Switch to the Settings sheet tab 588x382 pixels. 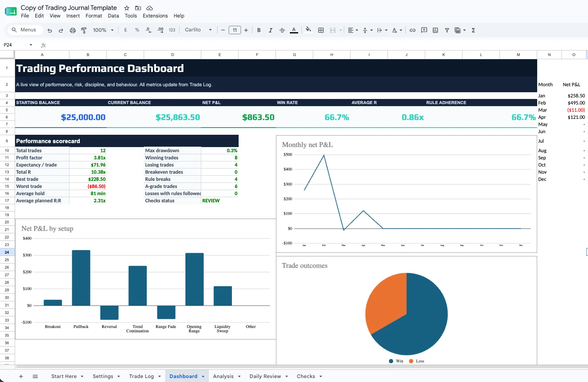coord(103,376)
